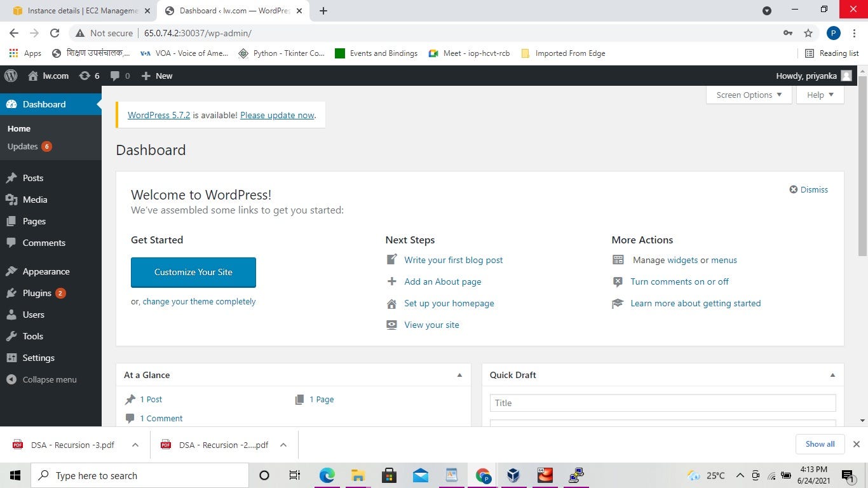868x488 pixels.
Task: Open the Imported From Edge bookmarks folder
Action: (x=563, y=53)
